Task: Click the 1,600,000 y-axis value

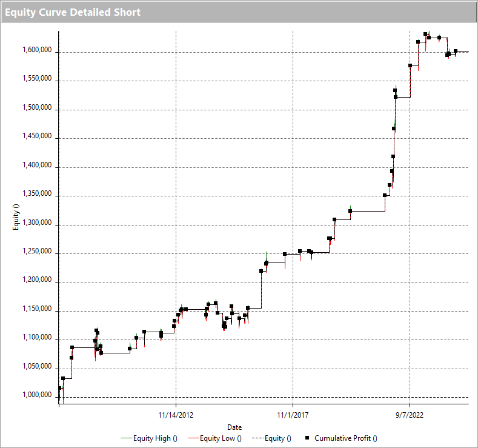Action: click(37, 50)
